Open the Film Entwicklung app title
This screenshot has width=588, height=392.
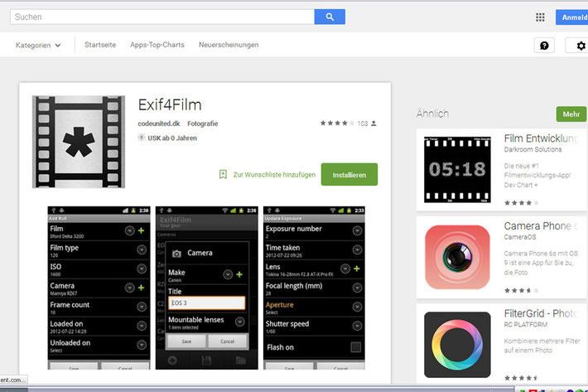click(x=541, y=138)
